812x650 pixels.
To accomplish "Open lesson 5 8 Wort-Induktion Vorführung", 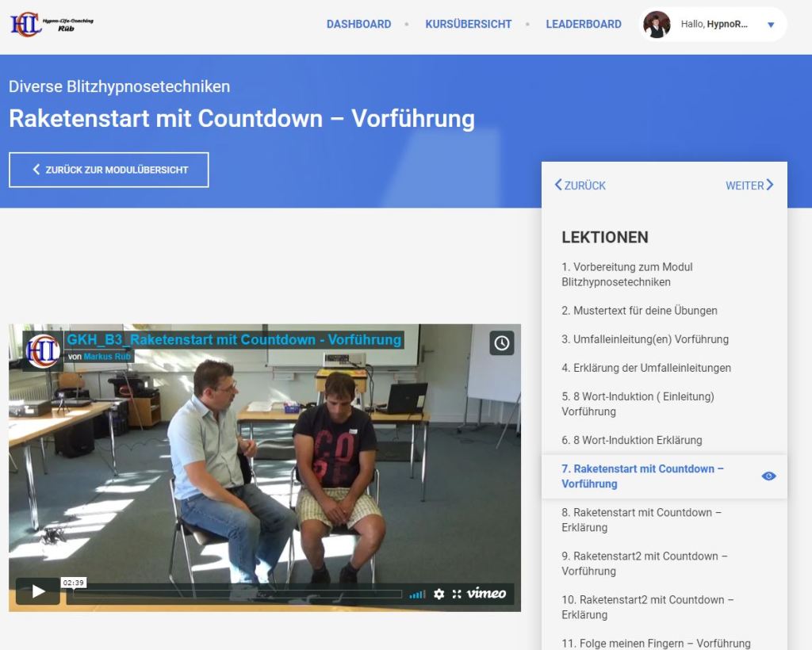I will coord(638,403).
